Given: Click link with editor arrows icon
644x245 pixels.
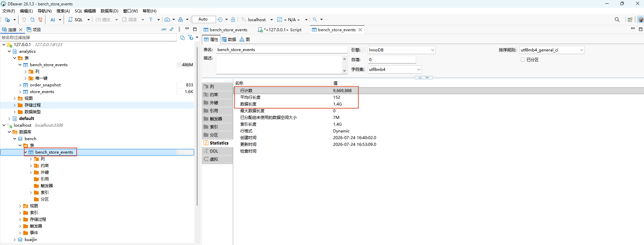Looking at the screenshot, I should point(172,29).
